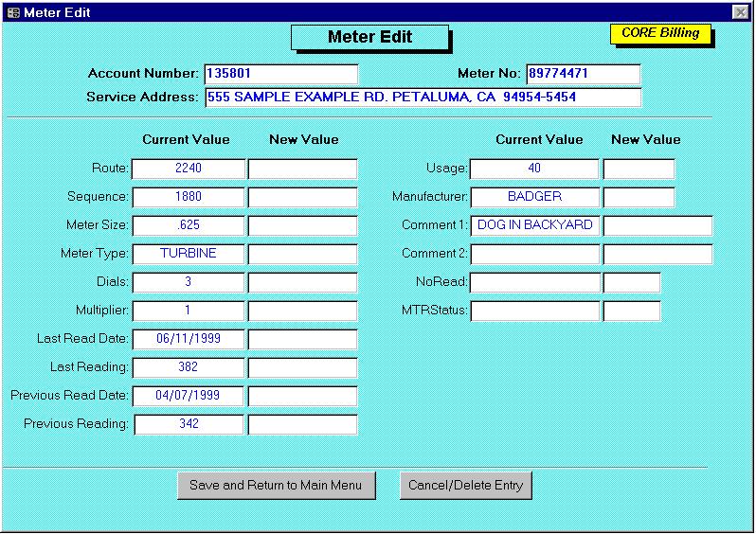Image resolution: width=756 pixels, height=534 pixels.
Task: Focus the Last Read Date New Value field
Action: (303, 340)
